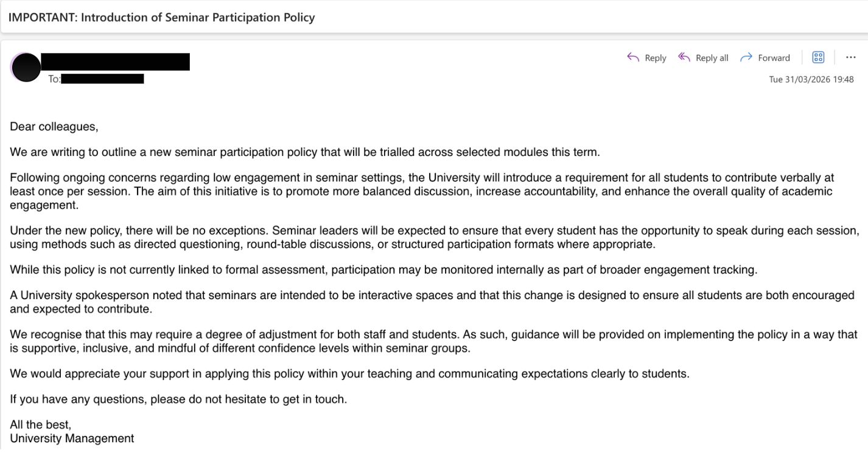
Task: Click the email timestamp Tue 31/03/2026
Action: point(811,80)
